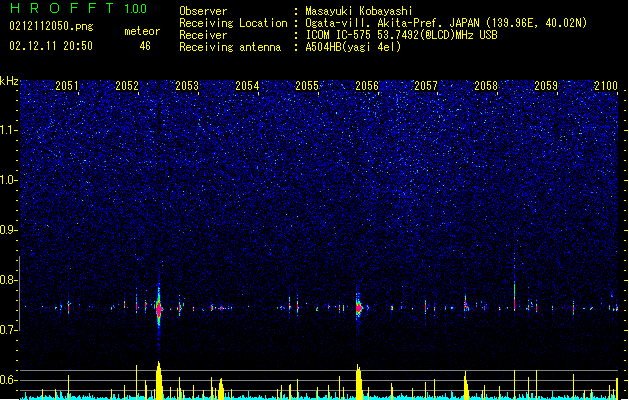
Task: Click the strong meteor echo before 2053
Action: (x=159, y=309)
